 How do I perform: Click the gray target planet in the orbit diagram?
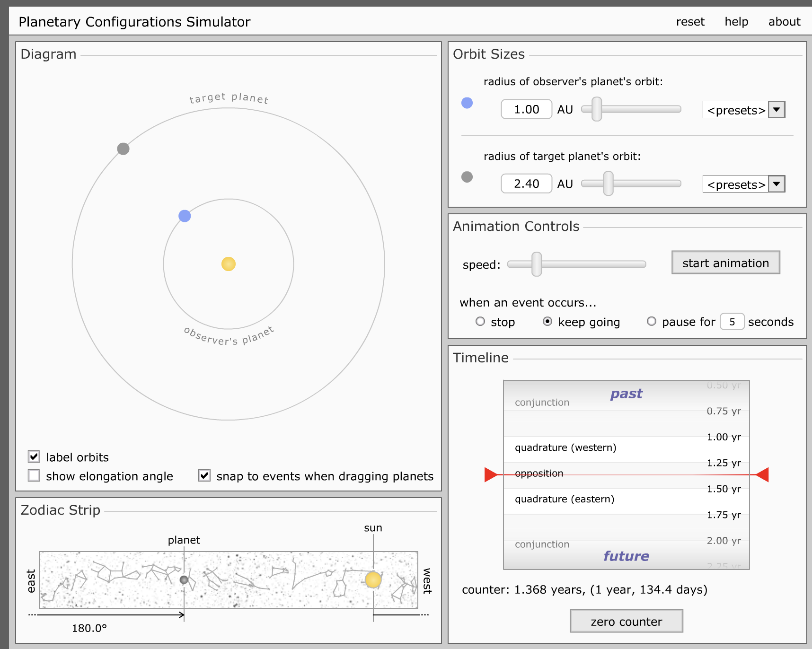coord(123,149)
